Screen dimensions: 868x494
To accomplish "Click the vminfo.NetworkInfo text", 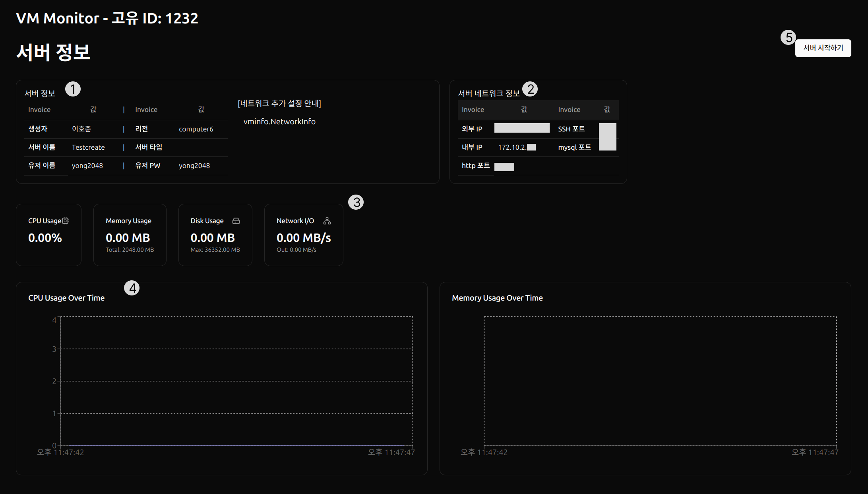I will pos(279,122).
